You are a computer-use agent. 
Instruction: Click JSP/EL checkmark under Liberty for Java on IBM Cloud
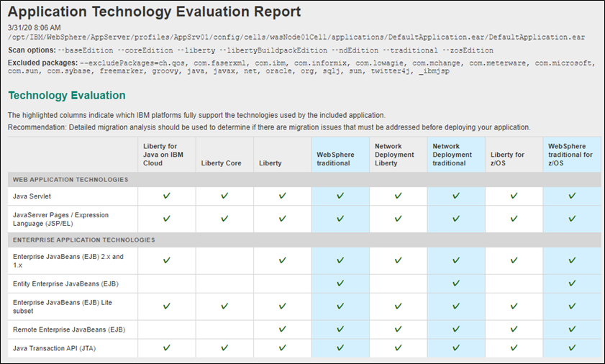pyautogui.click(x=166, y=219)
